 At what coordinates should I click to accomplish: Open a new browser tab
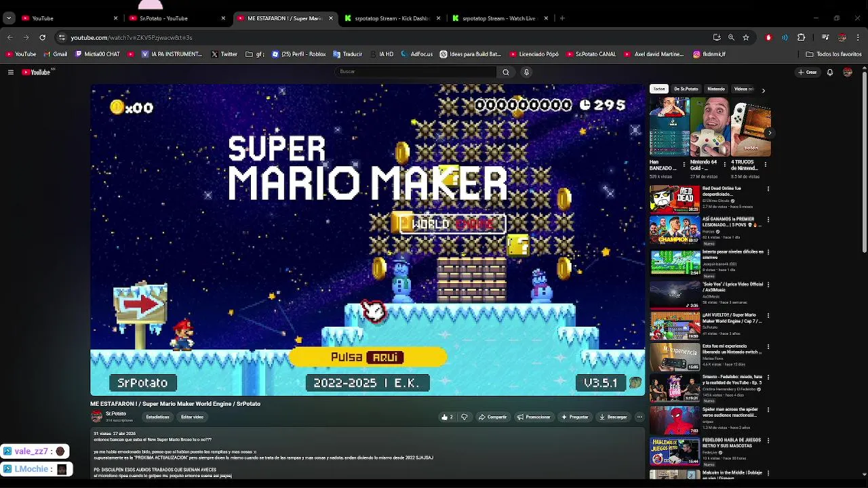tap(562, 18)
